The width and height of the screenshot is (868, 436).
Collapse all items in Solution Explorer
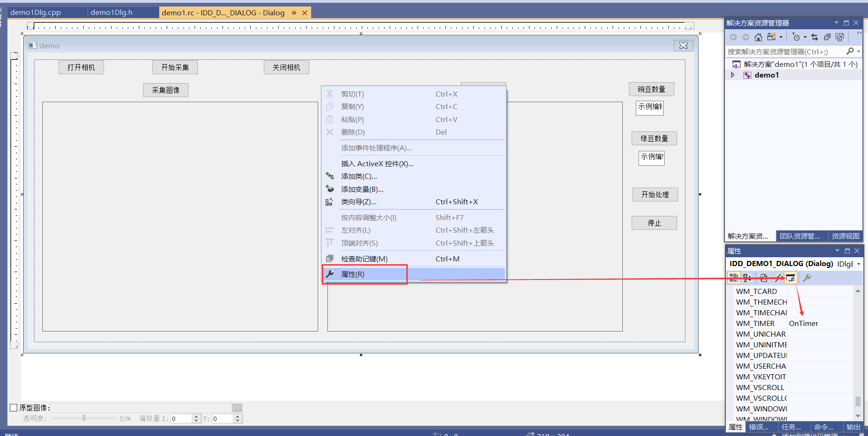(x=828, y=37)
